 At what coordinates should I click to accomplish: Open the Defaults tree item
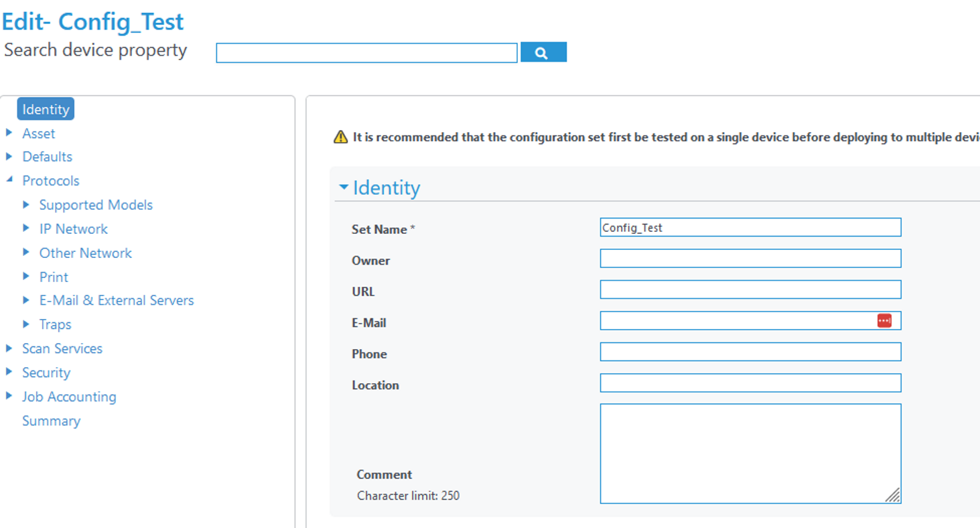coord(48,157)
